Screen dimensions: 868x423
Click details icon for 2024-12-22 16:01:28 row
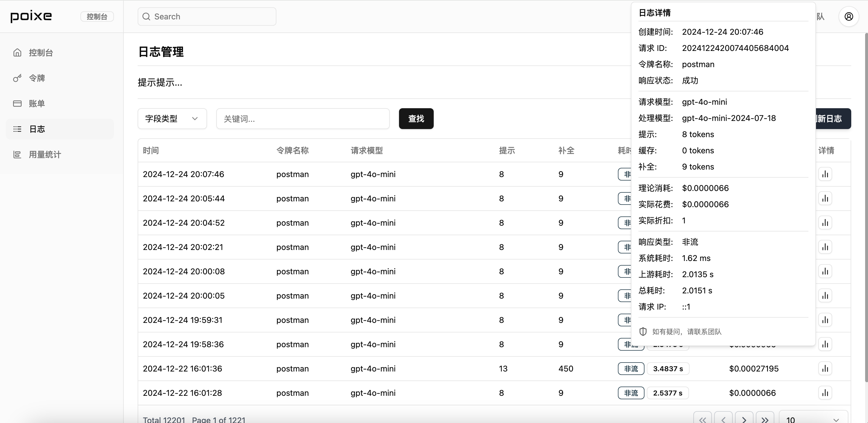825,393
